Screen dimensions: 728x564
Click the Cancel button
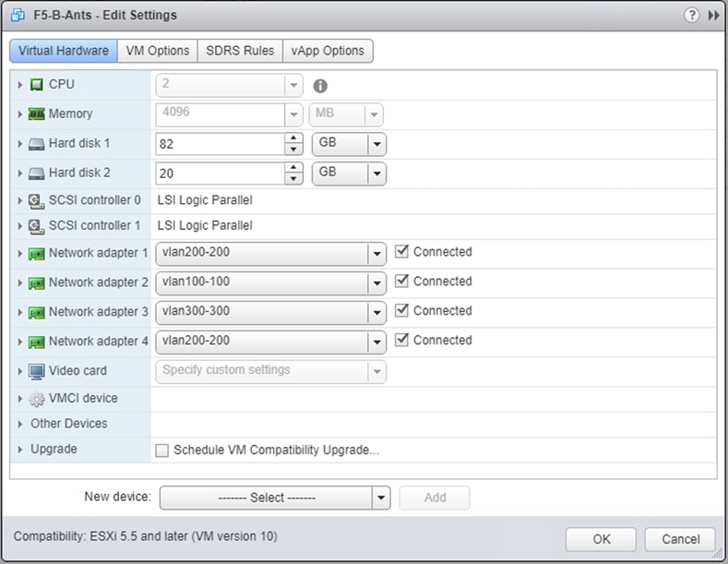coord(681,539)
